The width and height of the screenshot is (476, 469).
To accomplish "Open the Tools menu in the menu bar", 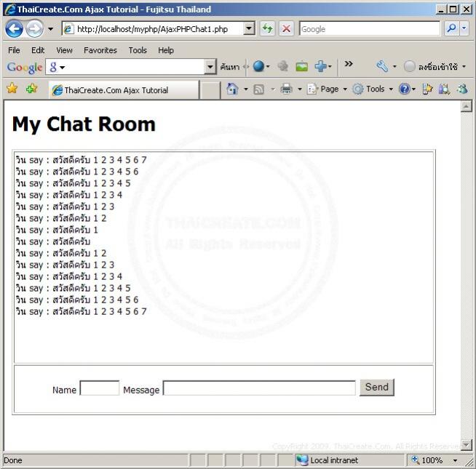I will pyautogui.click(x=138, y=50).
